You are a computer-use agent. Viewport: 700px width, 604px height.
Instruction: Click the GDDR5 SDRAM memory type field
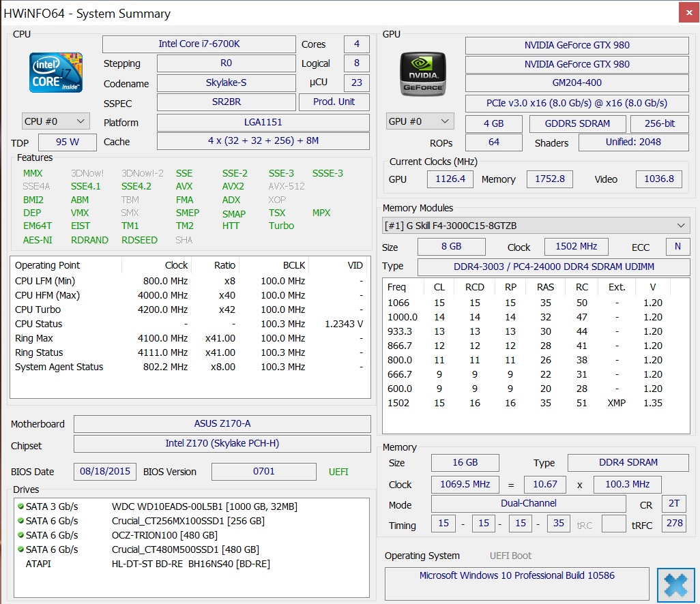coord(578,124)
